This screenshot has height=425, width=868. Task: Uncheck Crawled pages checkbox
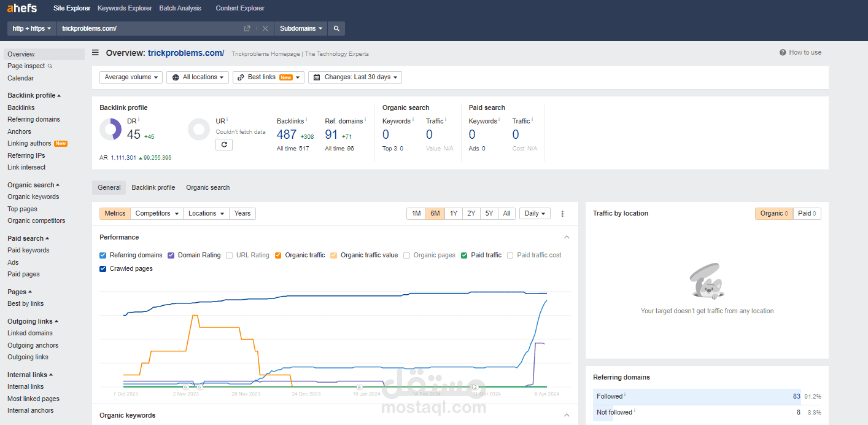pyautogui.click(x=103, y=268)
